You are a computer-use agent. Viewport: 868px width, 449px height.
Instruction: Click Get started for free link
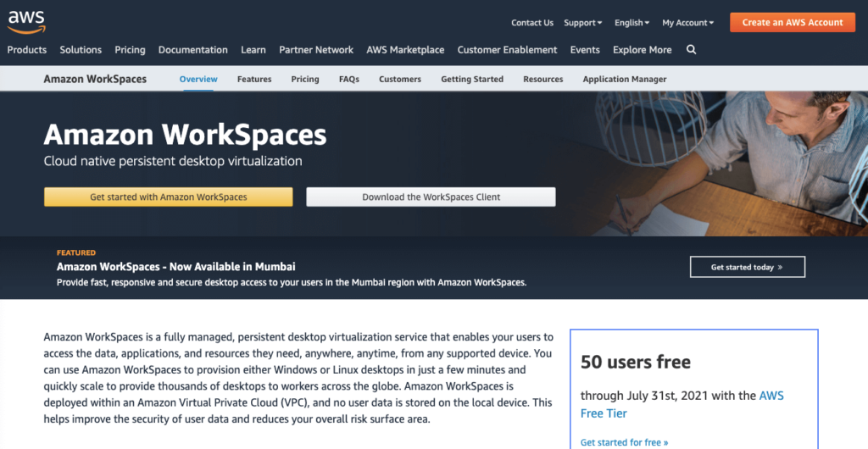625,442
